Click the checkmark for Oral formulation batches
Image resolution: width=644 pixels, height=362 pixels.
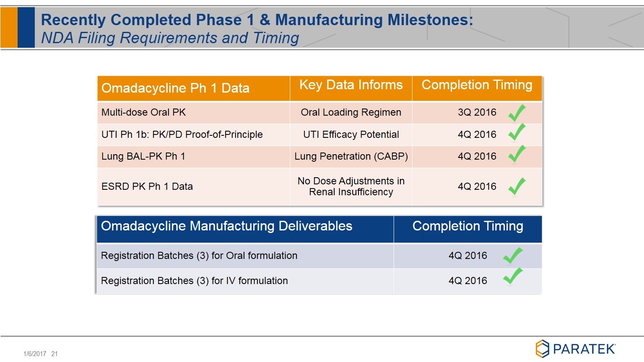(x=513, y=256)
